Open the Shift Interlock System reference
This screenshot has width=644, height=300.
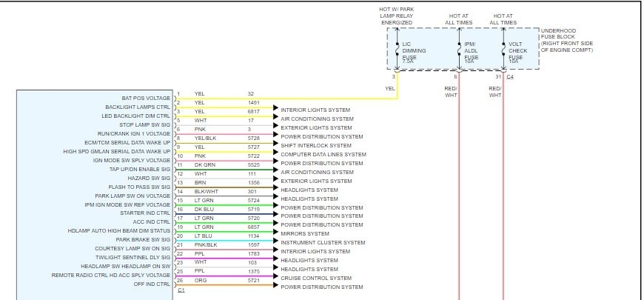click(x=316, y=146)
